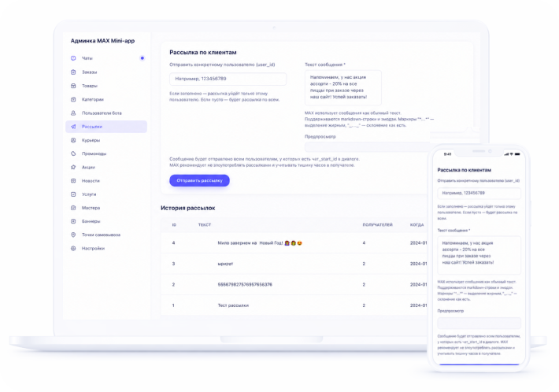This screenshot has width=559, height=392.
Task: Open Категории menu entry
Action: pyautogui.click(x=106, y=99)
